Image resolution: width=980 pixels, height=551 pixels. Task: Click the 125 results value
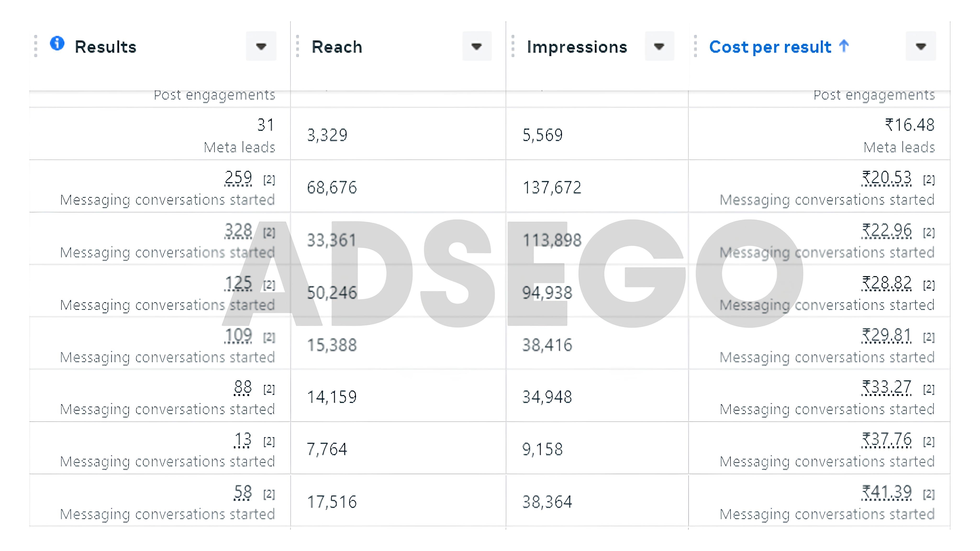238,283
